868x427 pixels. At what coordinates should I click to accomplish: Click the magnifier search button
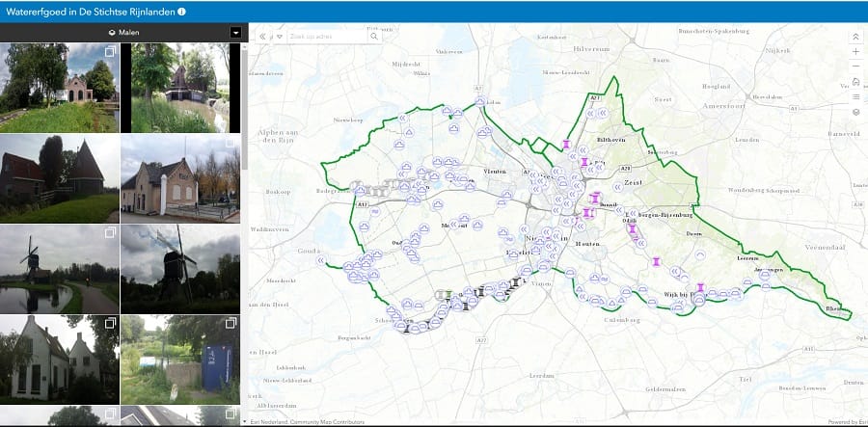point(374,37)
